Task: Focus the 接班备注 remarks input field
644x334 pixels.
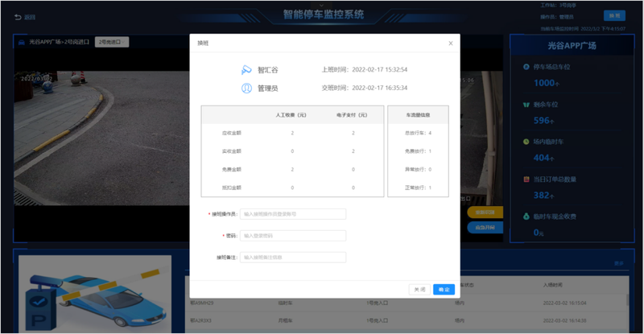Action: point(293,258)
